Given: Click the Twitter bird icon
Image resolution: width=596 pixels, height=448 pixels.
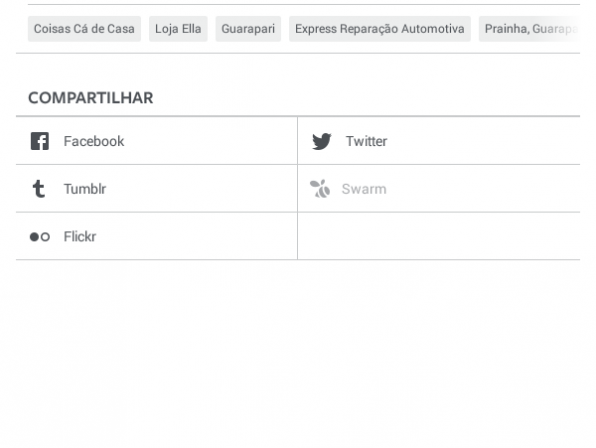Looking at the screenshot, I should [322, 141].
